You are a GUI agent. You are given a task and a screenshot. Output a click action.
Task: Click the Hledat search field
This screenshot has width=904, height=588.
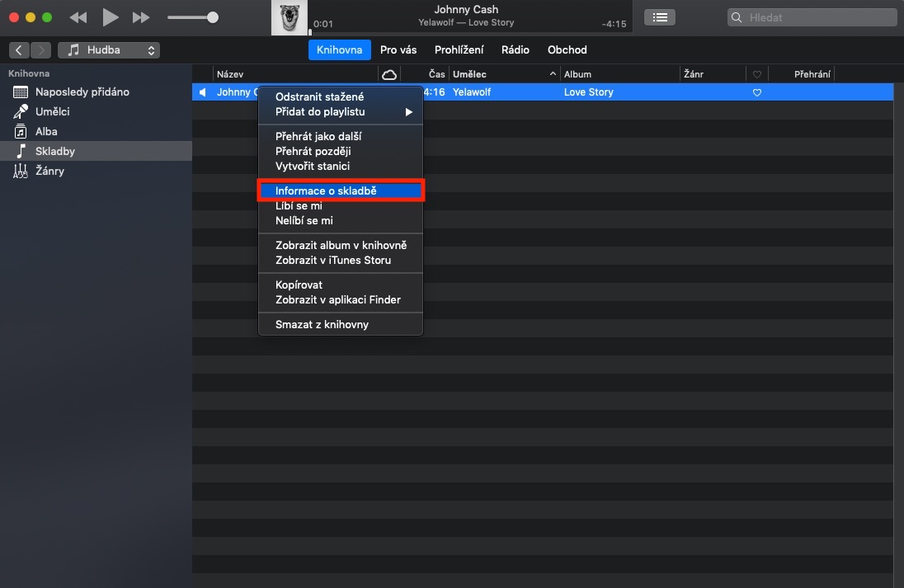(x=812, y=17)
